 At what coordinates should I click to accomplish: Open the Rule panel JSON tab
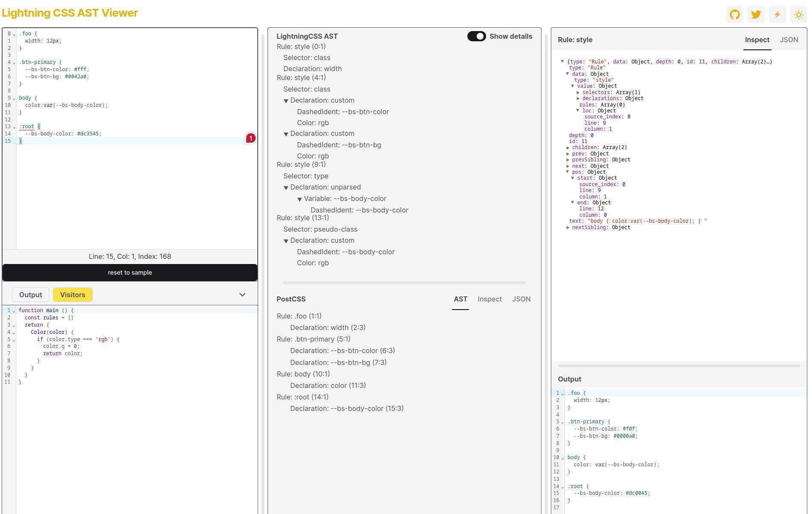click(789, 40)
